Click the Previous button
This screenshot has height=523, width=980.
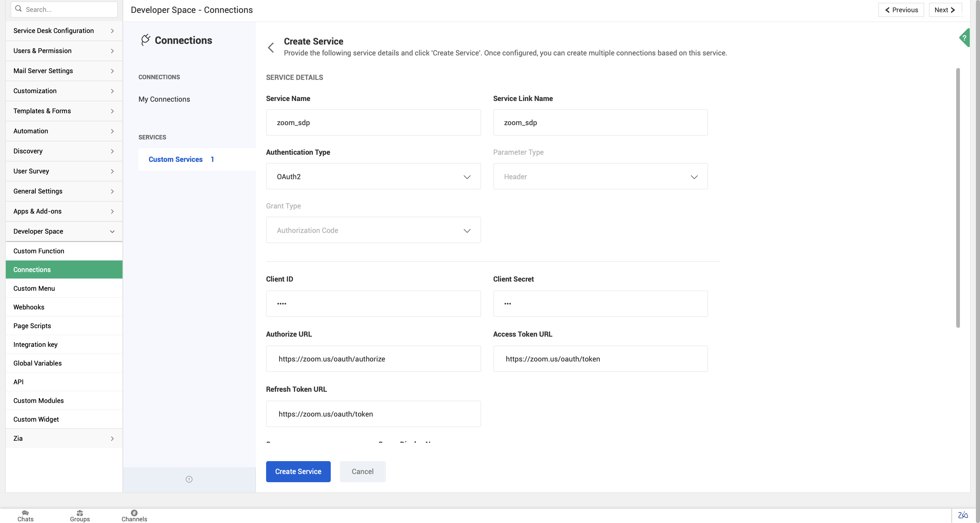[x=901, y=10]
